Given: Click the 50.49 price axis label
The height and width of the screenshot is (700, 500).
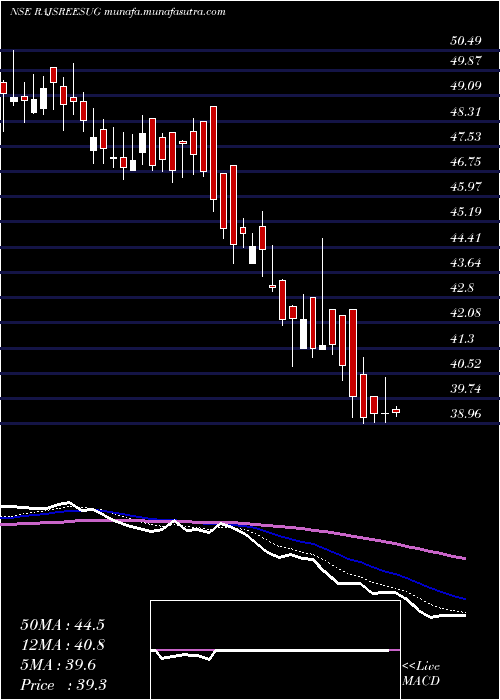Looking at the screenshot, I should pyautogui.click(x=466, y=41).
